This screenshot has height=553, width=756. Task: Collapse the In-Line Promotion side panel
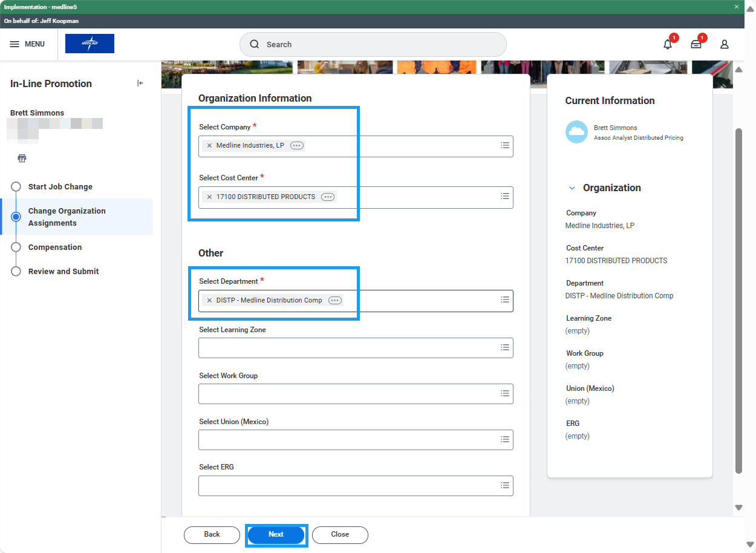coord(140,83)
